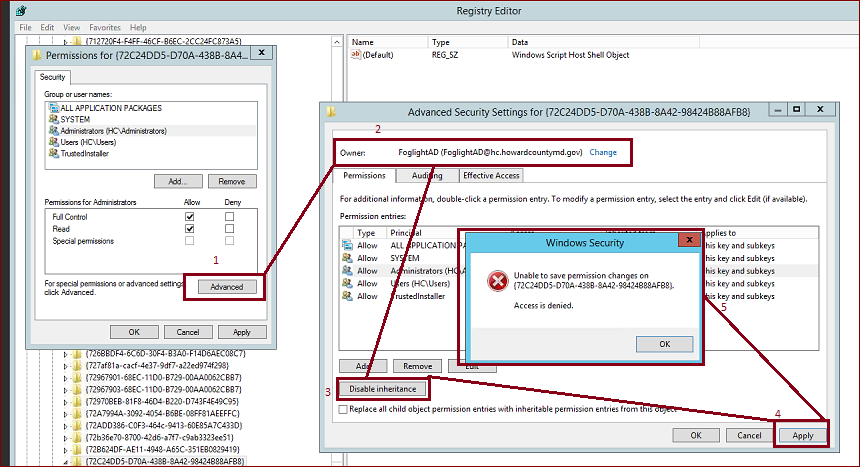Select the Permissions tab in Advanced Security Settings
This screenshot has width=860, height=467.
tap(364, 175)
